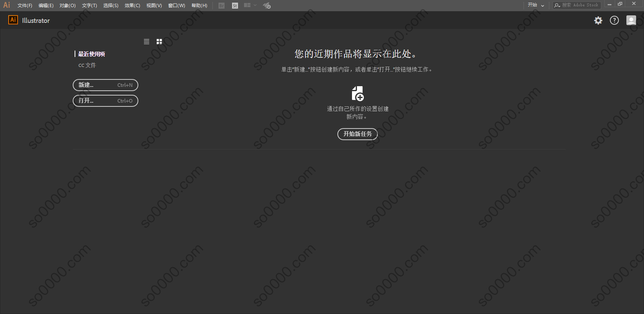This screenshot has width=644, height=314.
Task: Open the user account profile icon
Action: 631,21
